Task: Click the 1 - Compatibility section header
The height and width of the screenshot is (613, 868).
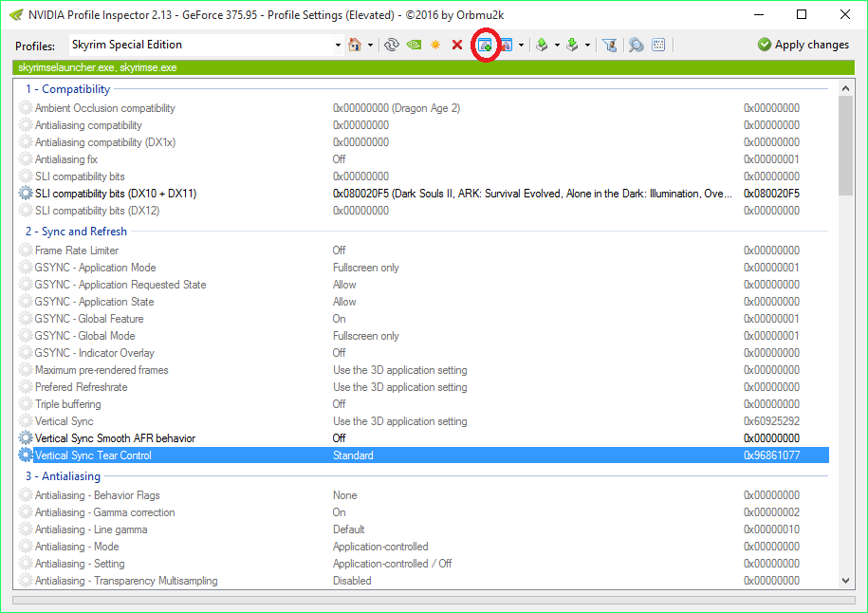Action: pyautogui.click(x=67, y=89)
